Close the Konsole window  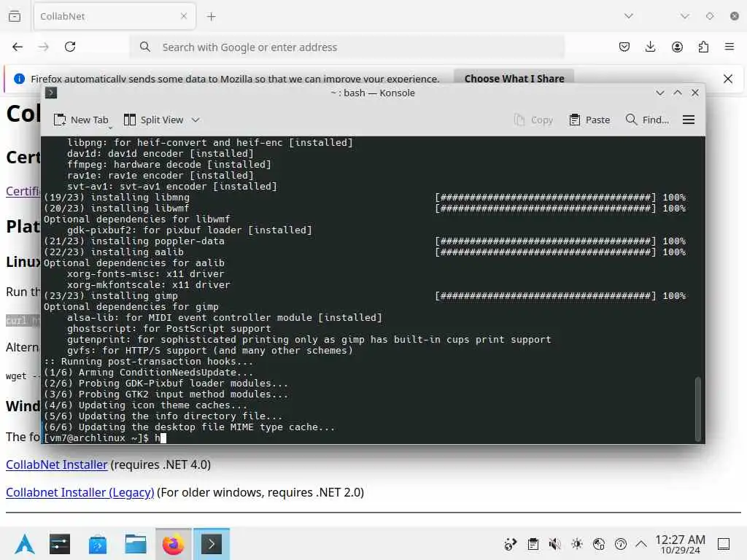point(695,93)
